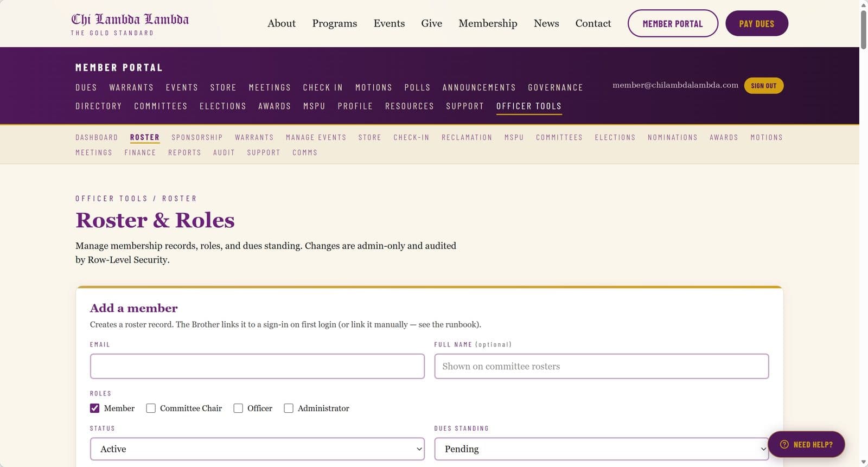Open the Resources tab
The height and width of the screenshot is (467, 868).
coord(410,106)
